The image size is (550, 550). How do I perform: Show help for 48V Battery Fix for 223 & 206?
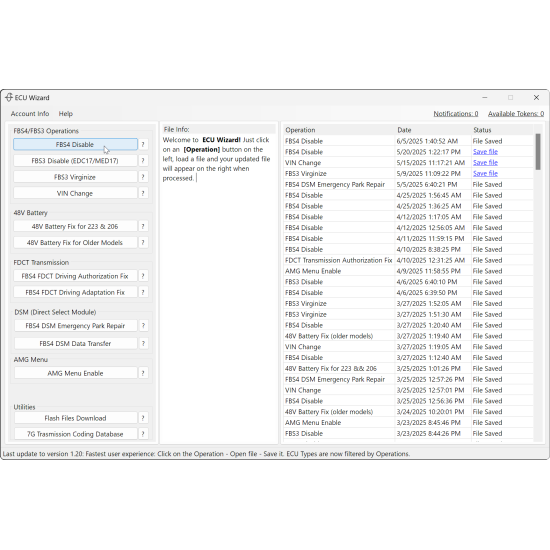(143, 226)
